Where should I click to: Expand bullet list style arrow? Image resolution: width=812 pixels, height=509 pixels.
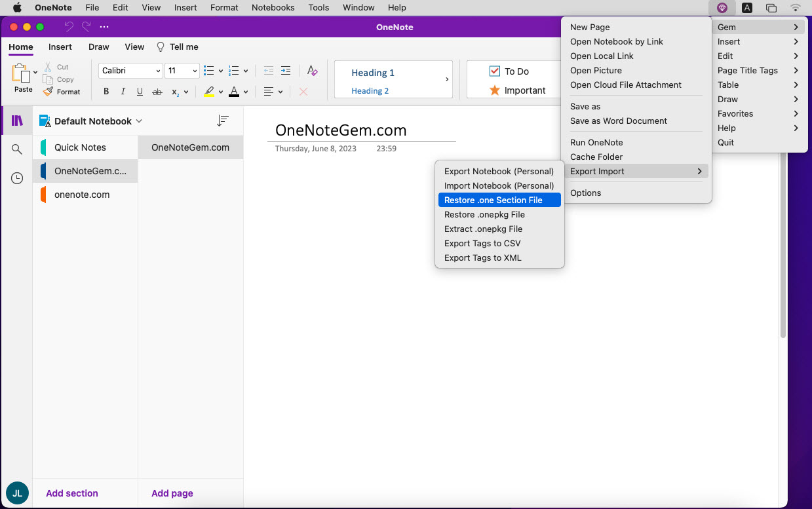[x=221, y=71]
